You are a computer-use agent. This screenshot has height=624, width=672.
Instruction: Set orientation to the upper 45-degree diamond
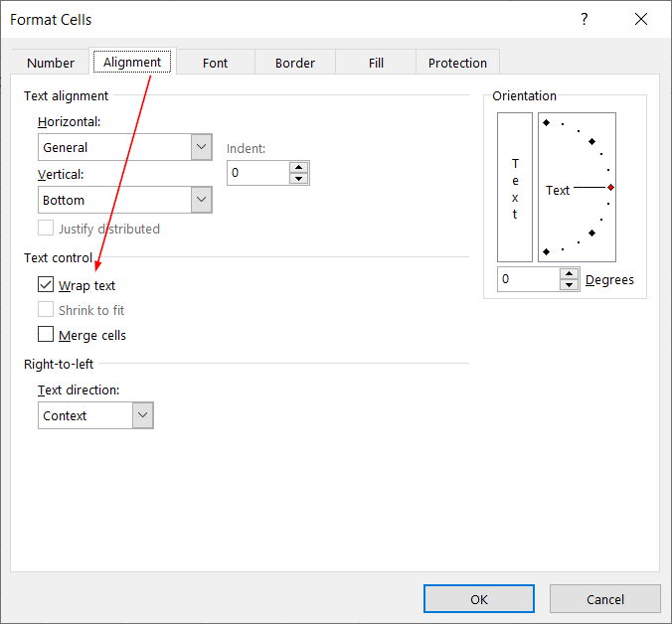tap(591, 141)
